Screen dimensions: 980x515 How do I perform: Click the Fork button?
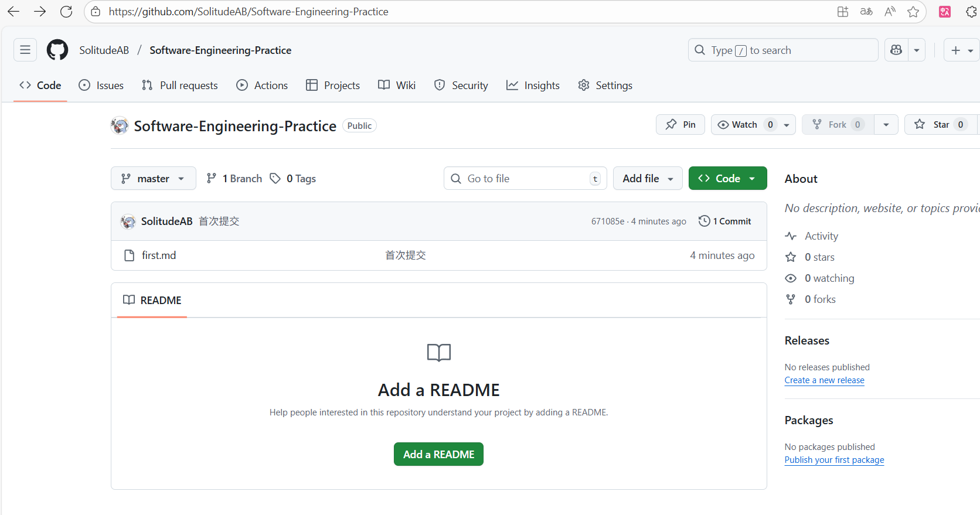pos(838,125)
